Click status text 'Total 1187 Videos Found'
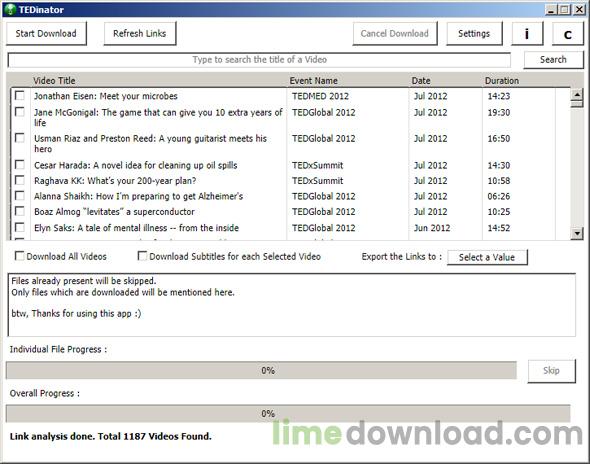Image resolution: width=590 pixels, height=464 pixels. pyautogui.click(x=154, y=436)
